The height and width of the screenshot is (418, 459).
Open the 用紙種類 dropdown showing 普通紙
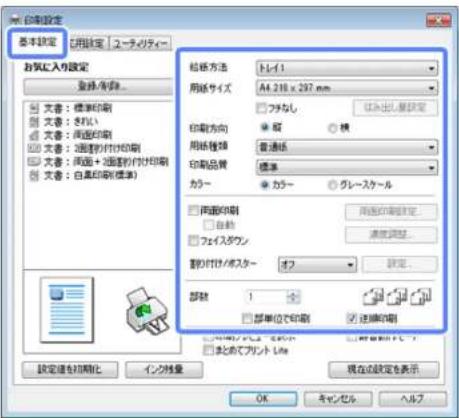click(347, 147)
